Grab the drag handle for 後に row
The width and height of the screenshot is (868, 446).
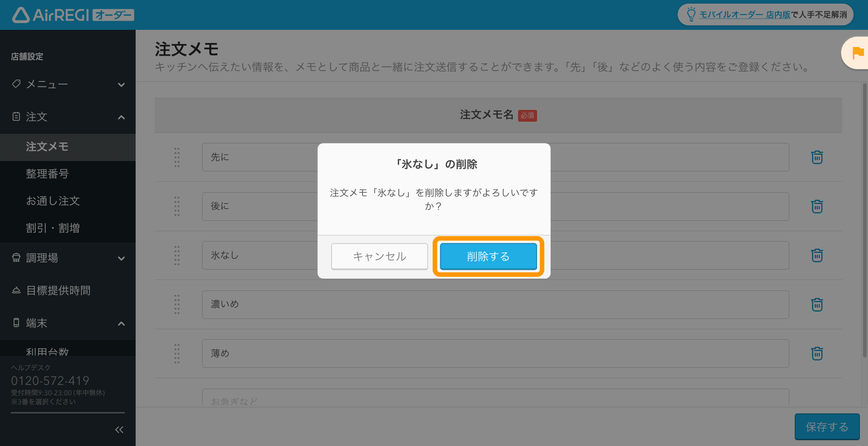coord(177,207)
